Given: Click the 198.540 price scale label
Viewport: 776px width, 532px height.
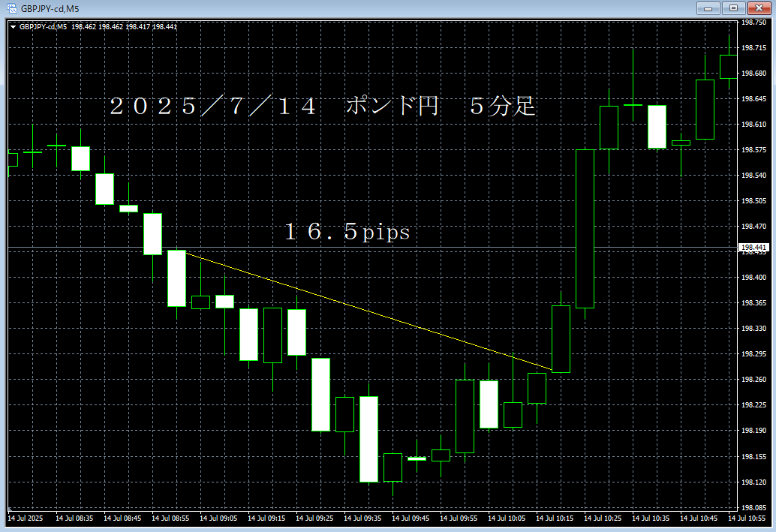Looking at the screenshot, I should click(x=753, y=175).
